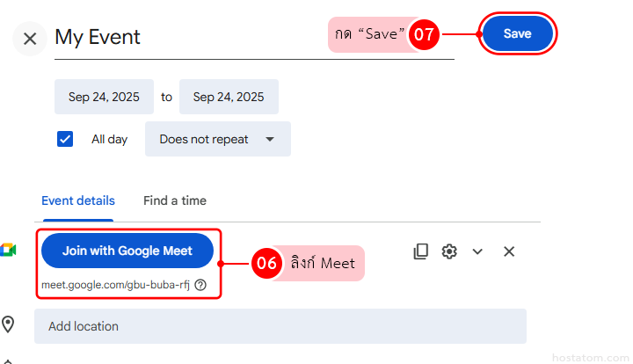Click the location pin icon
Viewport: 633px width, 364px height.
[x=9, y=325]
